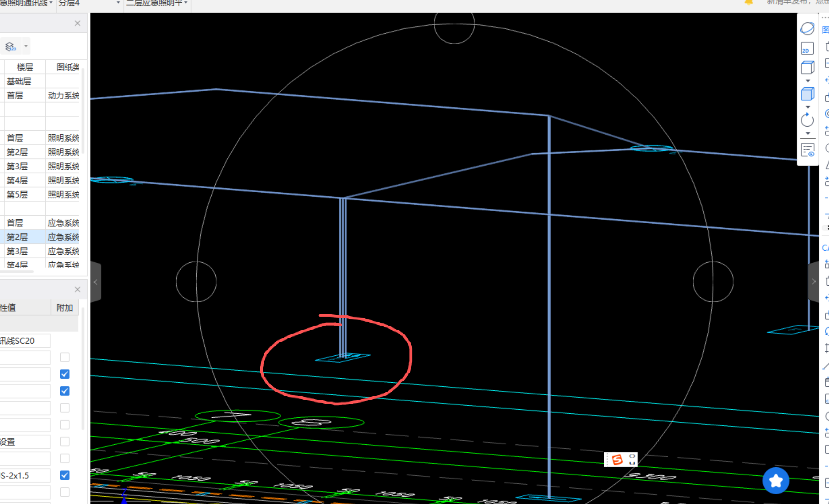
Task: Close the drawing management panel
Action: 77,23
